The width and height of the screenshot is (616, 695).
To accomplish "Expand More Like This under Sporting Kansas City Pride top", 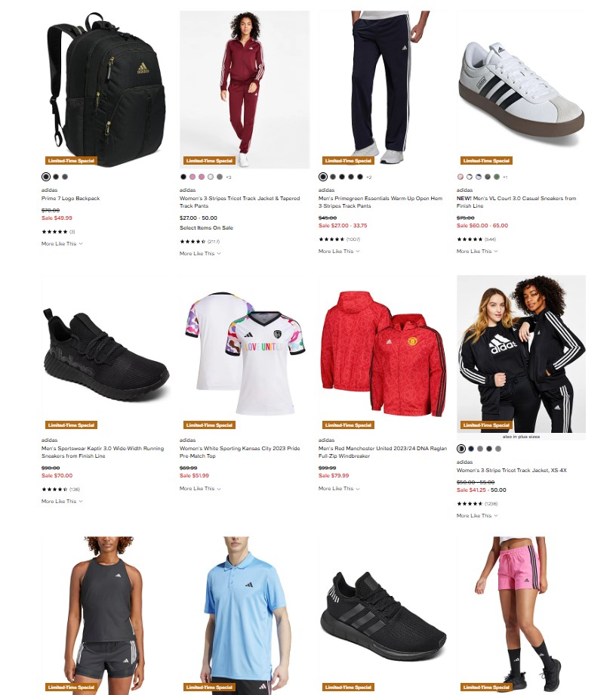I will coord(200,489).
